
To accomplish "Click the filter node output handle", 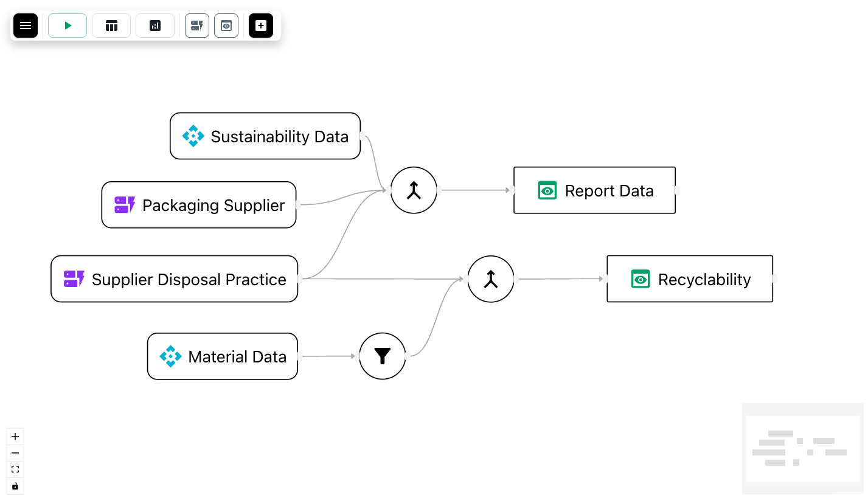I will (407, 356).
